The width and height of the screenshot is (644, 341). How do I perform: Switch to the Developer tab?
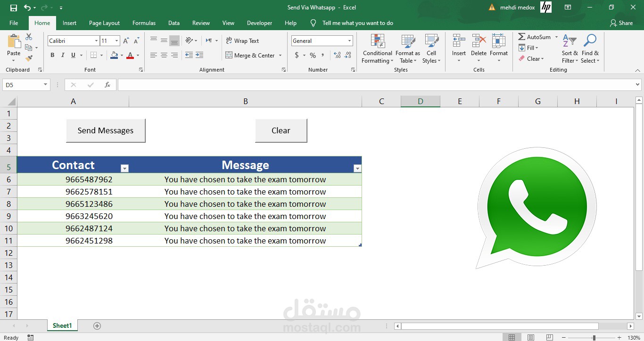pyautogui.click(x=259, y=23)
